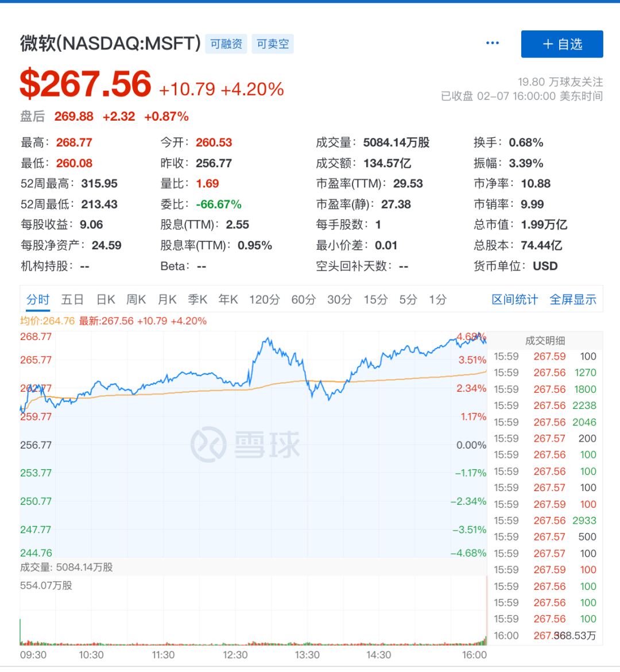The image size is (620, 672).
Task: Click the 52周最高 value 315.95
Action: (x=99, y=184)
